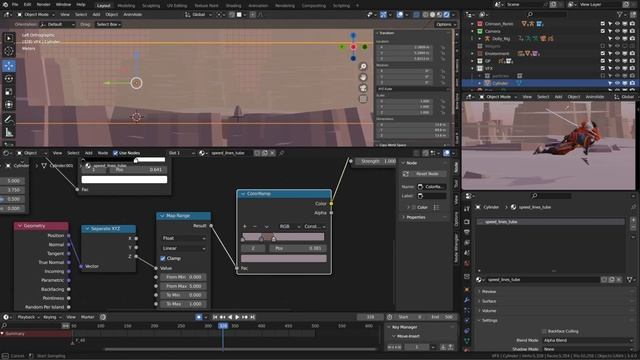Select the Annotate pencil tool
The width and height of the screenshot is (640, 360).
[9, 119]
